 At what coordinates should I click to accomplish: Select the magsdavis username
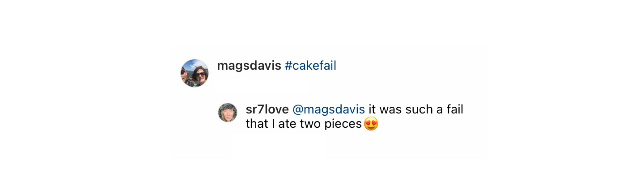(249, 66)
